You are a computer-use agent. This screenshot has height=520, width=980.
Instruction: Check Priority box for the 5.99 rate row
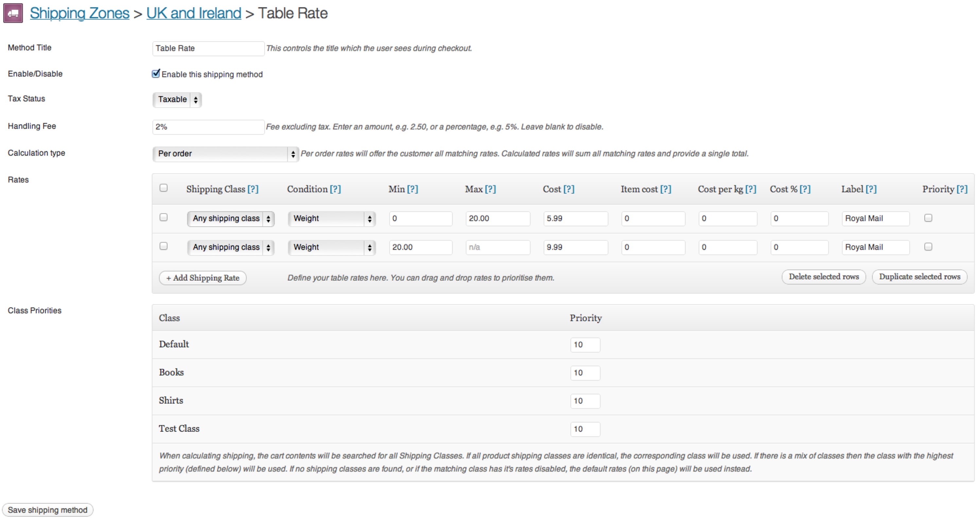coord(928,218)
